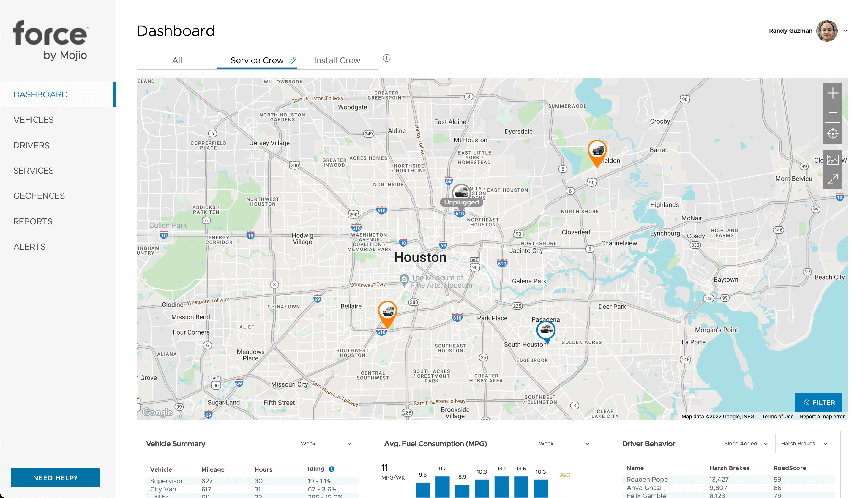Viewport: 868px width, 498px height.
Task: Click the Harsh Brakes column header
Action: tap(729, 468)
